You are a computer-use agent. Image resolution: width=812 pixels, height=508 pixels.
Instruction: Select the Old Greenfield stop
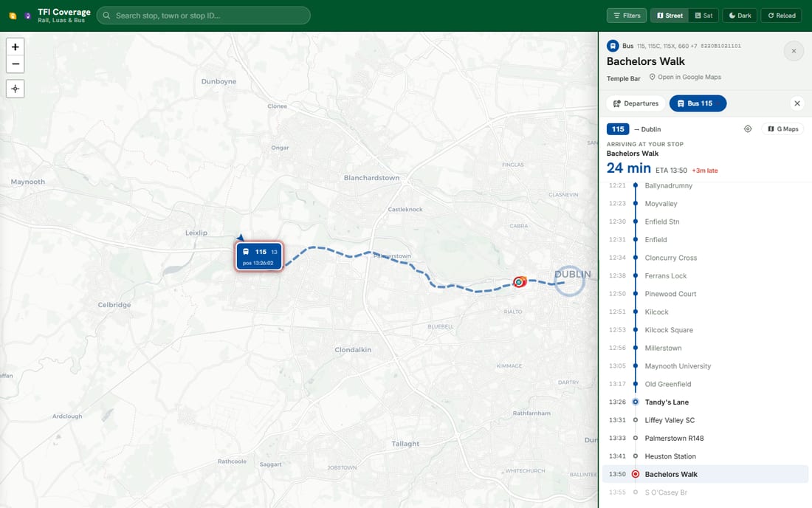coord(705,384)
